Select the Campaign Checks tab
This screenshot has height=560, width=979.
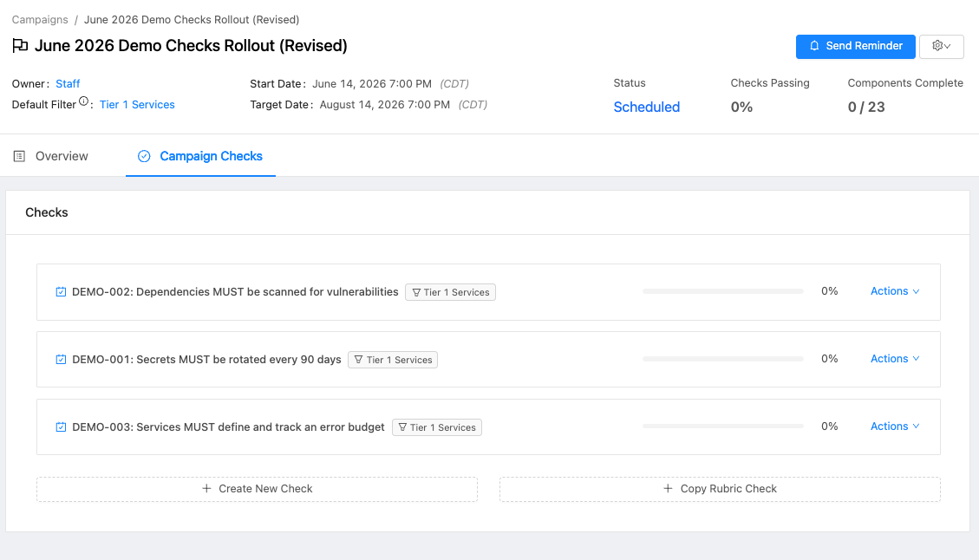200,156
